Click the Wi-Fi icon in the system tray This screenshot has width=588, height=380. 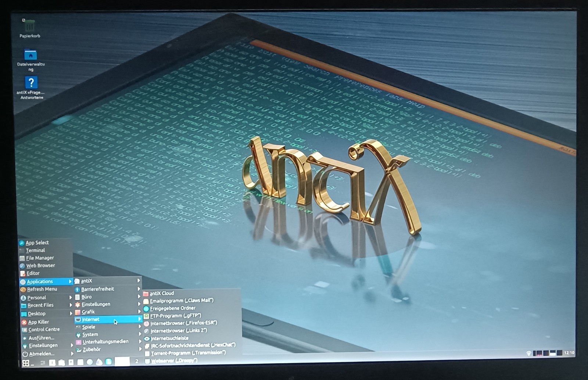(x=528, y=353)
